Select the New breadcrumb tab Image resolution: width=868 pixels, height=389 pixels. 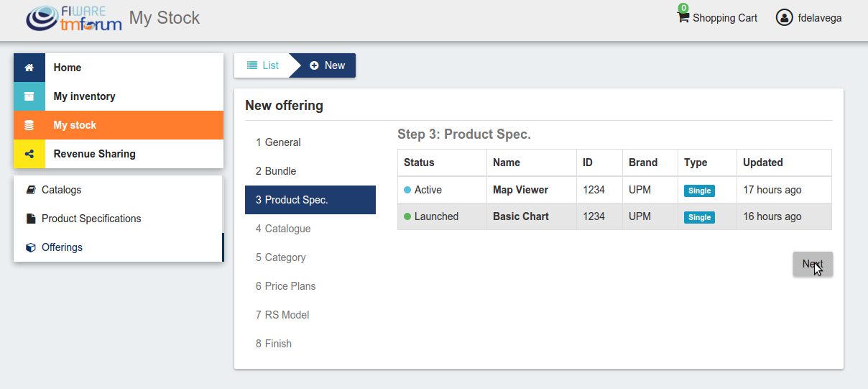pyautogui.click(x=327, y=65)
